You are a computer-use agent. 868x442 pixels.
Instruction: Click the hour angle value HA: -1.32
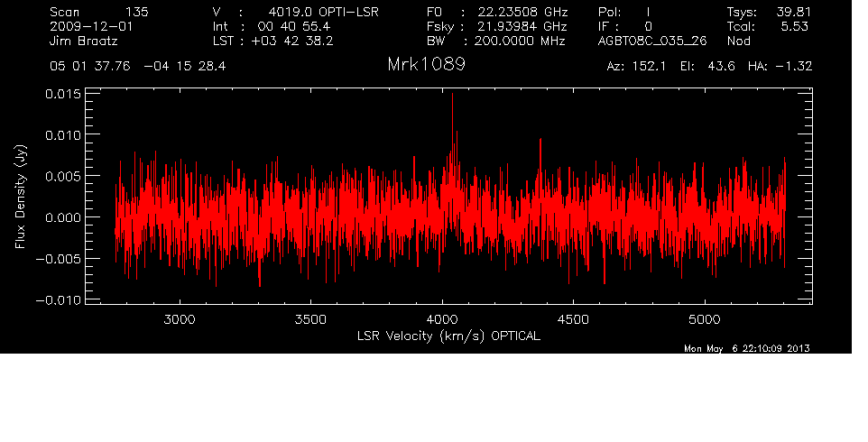(x=780, y=67)
